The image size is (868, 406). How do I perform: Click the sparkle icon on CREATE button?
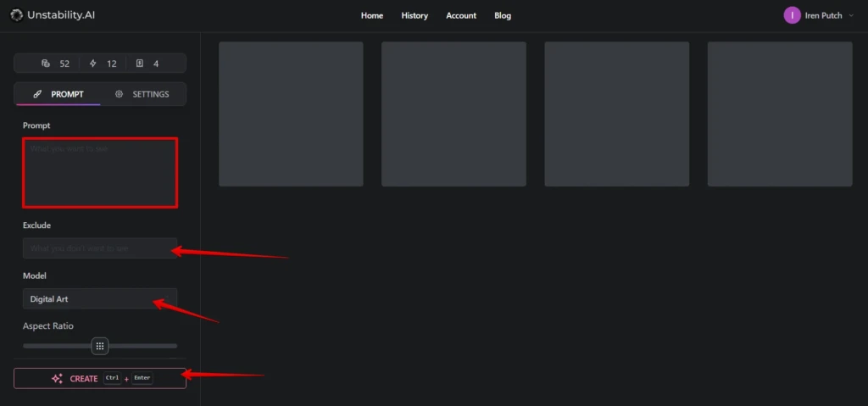pyautogui.click(x=57, y=379)
